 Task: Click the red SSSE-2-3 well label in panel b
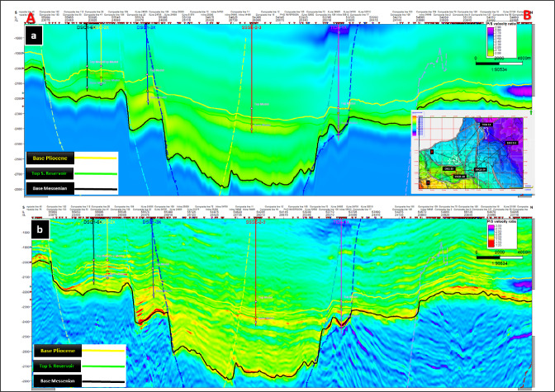[x=256, y=222]
